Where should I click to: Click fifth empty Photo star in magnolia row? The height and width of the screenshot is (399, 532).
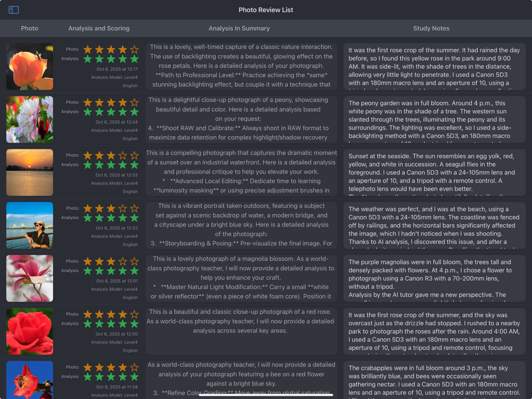click(x=135, y=261)
